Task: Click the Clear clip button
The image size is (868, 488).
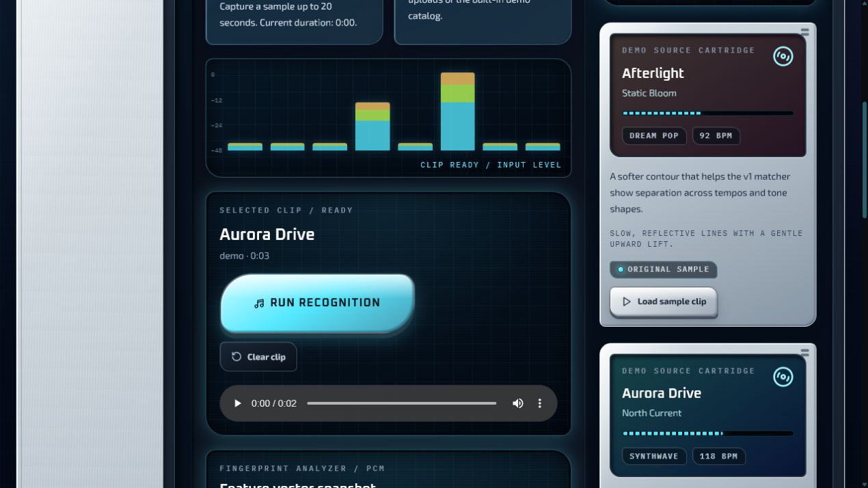Action: (x=258, y=357)
